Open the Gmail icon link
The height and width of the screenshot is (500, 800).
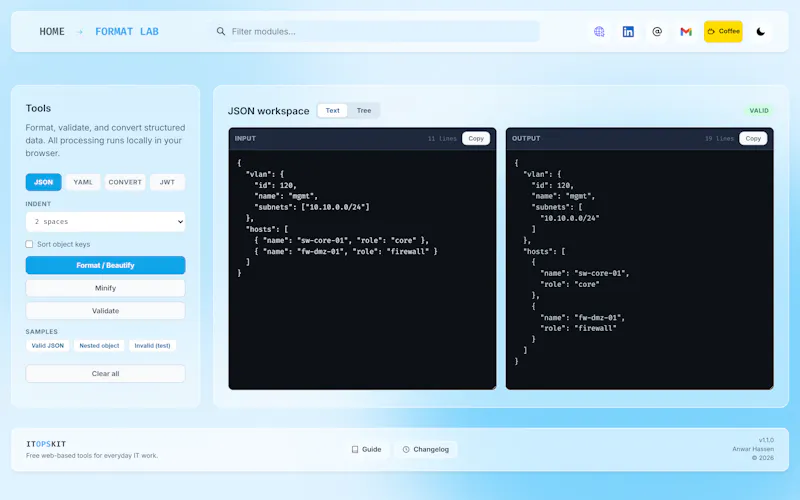pos(686,32)
